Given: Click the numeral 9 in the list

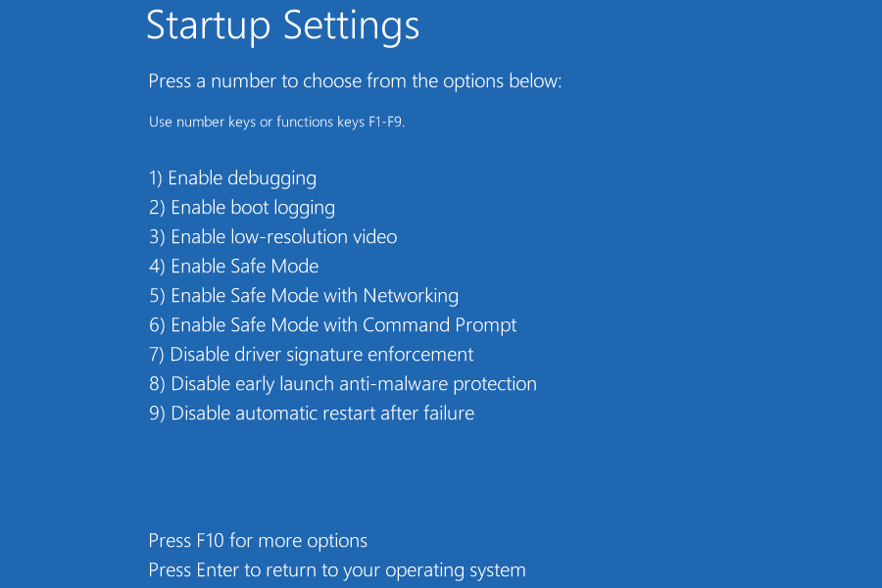Looking at the screenshot, I should [x=152, y=414].
